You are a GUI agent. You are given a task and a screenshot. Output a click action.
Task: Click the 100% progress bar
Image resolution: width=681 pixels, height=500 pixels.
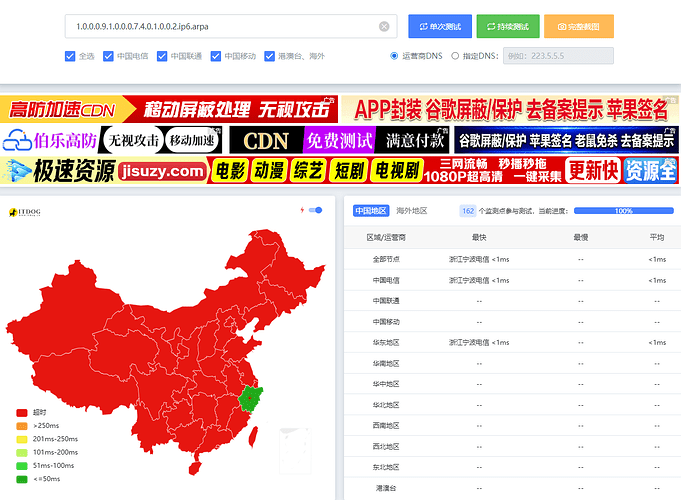point(623,211)
